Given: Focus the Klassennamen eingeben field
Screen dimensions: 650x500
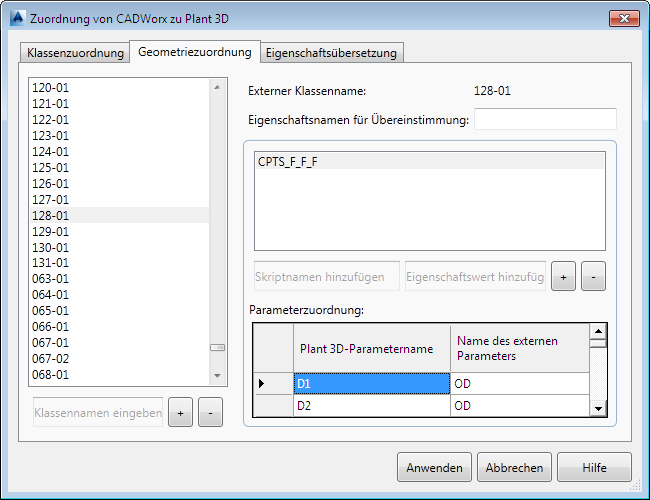Looking at the screenshot, I should click(x=98, y=413).
